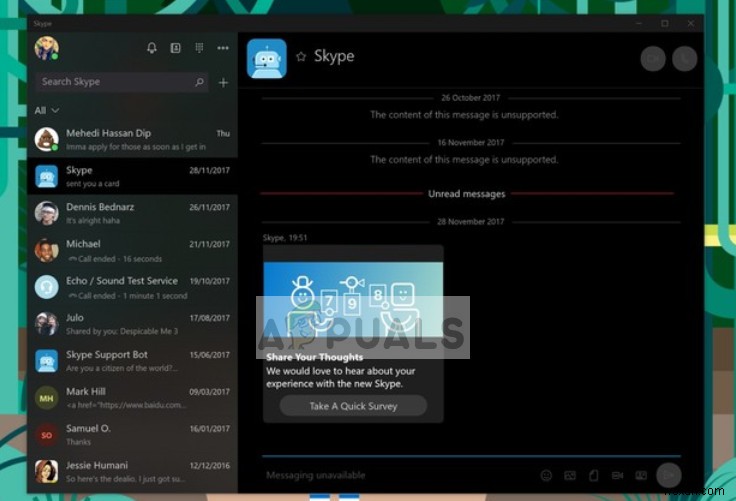Click in the Search Skype field
736x501 pixels.
122,82
